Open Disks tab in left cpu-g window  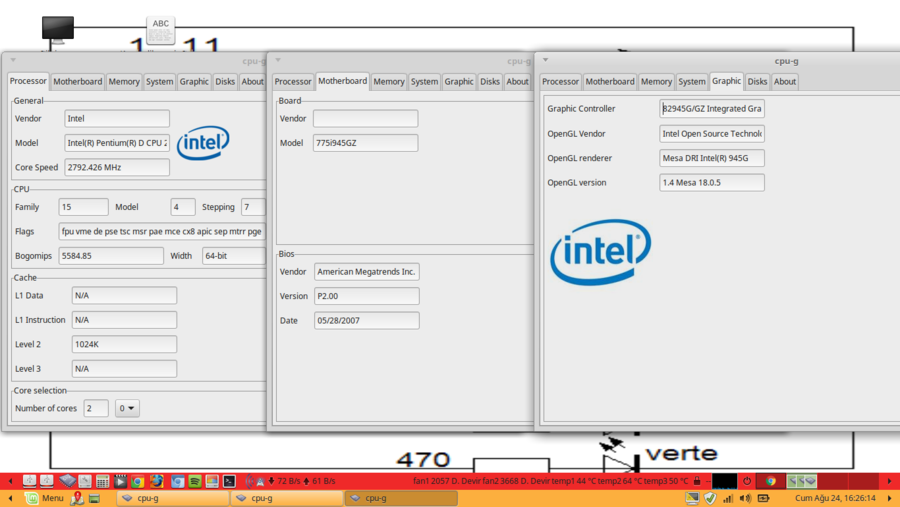[225, 82]
